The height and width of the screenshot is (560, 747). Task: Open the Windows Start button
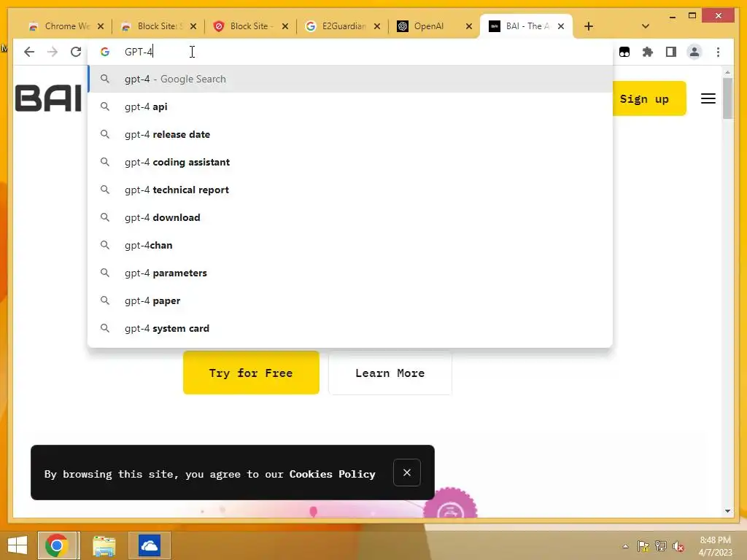(x=18, y=545)
